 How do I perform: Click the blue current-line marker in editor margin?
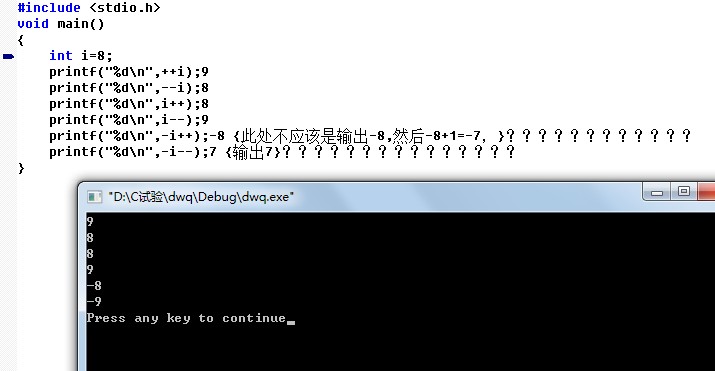9,57
